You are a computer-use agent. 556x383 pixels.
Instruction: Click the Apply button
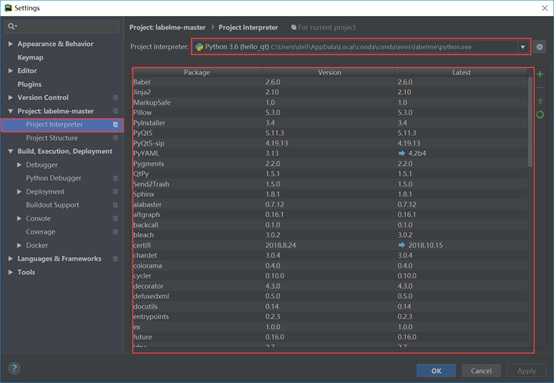pos(526,371)
